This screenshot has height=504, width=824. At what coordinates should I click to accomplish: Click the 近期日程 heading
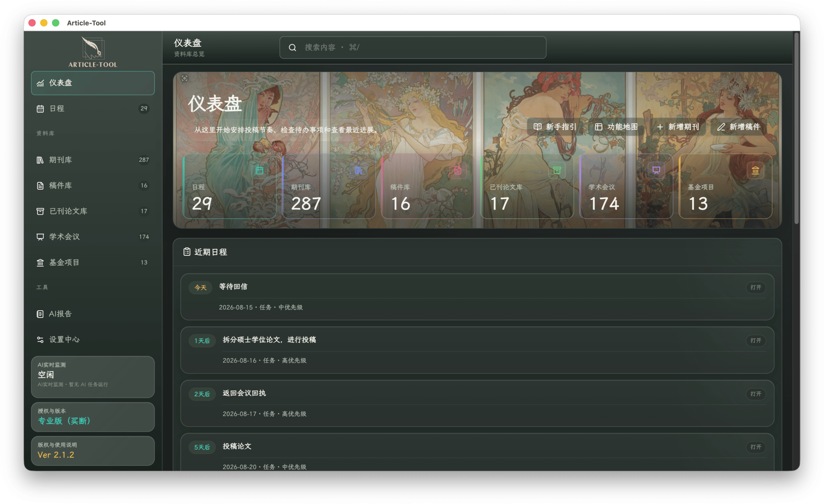tap(211, 252)
